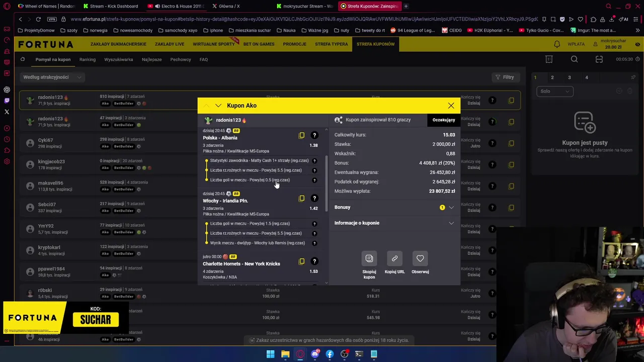The image size is (644, 362).
Task: Open the Nauka bookmarks folder
Action: tap(286, 30)
